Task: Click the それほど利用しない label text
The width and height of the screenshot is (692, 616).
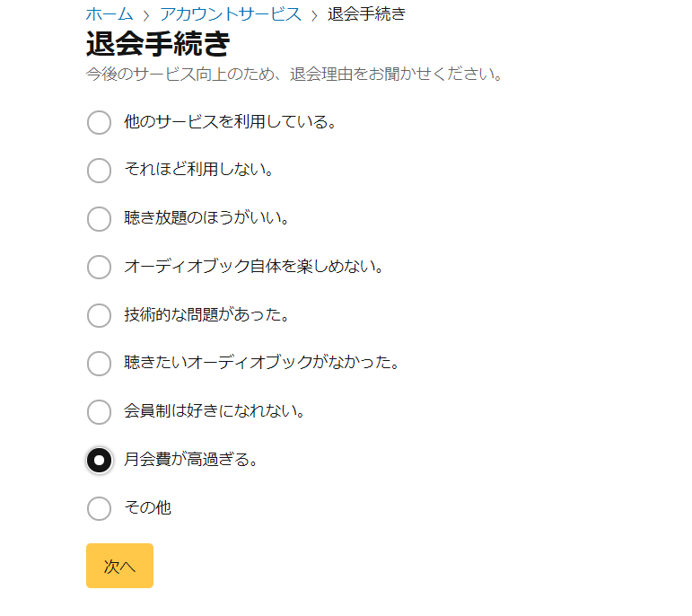Action: pos(198,170)
